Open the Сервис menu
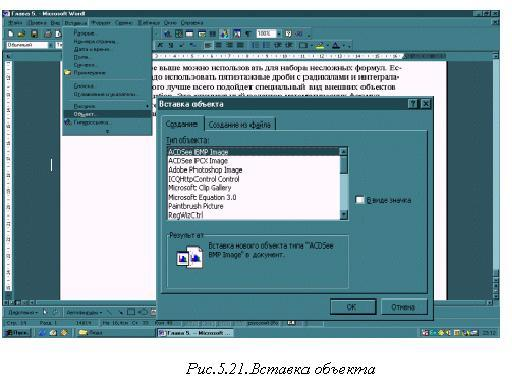The height and width of the screenshot is (384, 512). (x=124, y=23)
